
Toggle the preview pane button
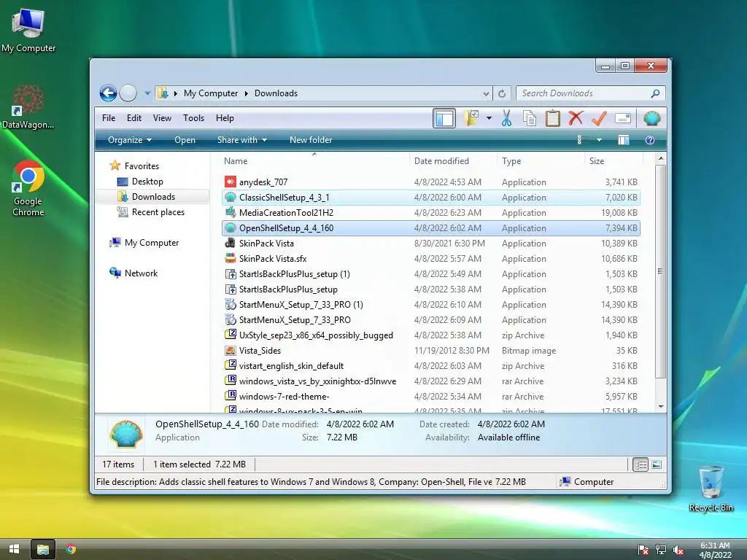tap(623, 140)
